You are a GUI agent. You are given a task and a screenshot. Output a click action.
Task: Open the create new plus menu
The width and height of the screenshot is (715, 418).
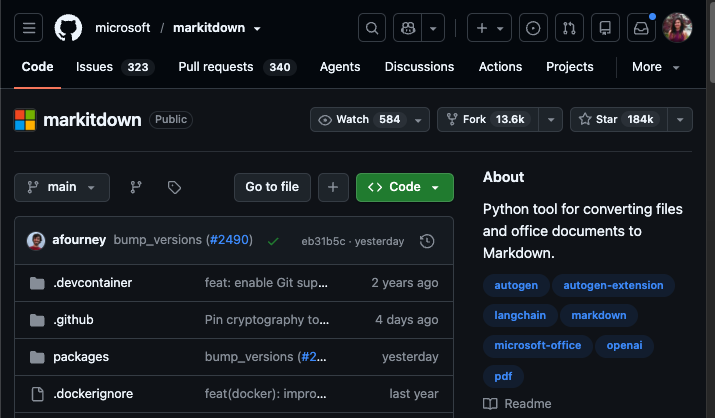(489, 28)
